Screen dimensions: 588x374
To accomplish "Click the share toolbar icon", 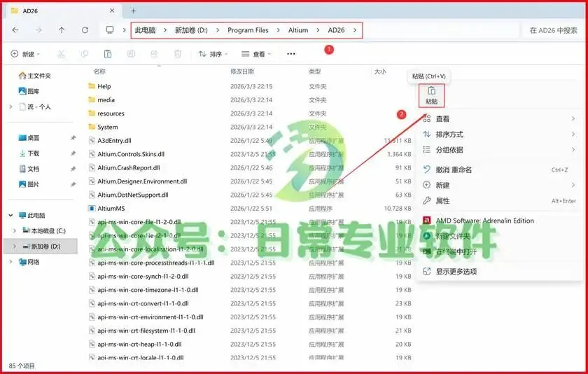I will [154, 54].
